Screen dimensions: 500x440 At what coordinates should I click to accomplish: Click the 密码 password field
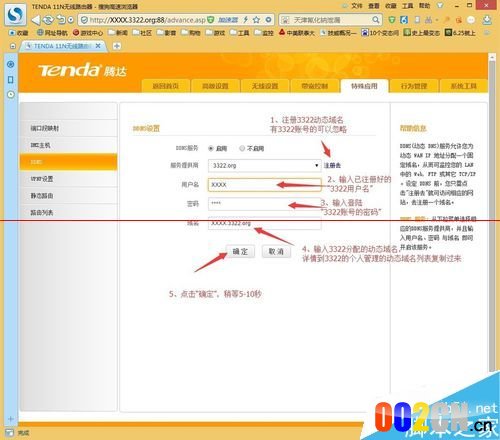click(x=265, y=204)
